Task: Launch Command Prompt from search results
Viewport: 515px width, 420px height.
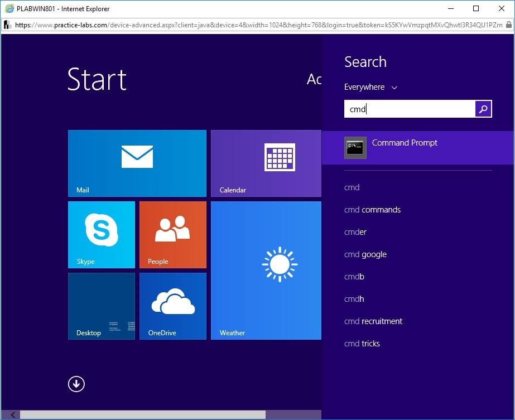Action: click(x=405, y=148)
